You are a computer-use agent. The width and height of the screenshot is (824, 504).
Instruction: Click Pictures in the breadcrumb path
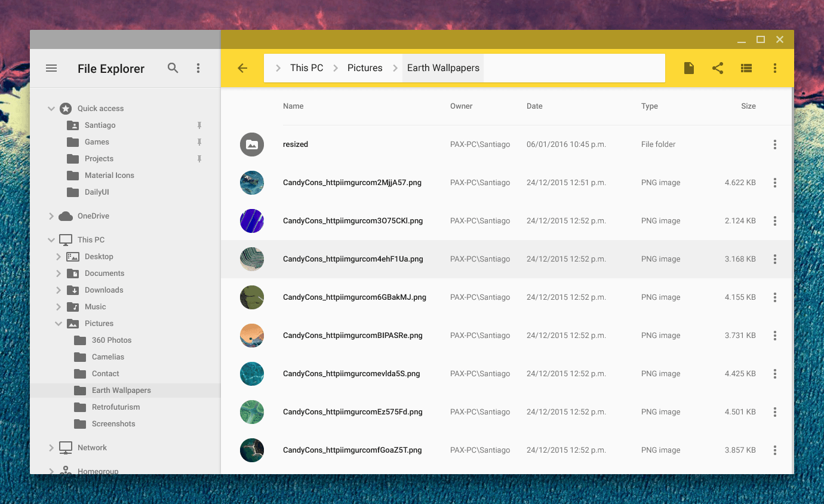[x=365, y=68]
